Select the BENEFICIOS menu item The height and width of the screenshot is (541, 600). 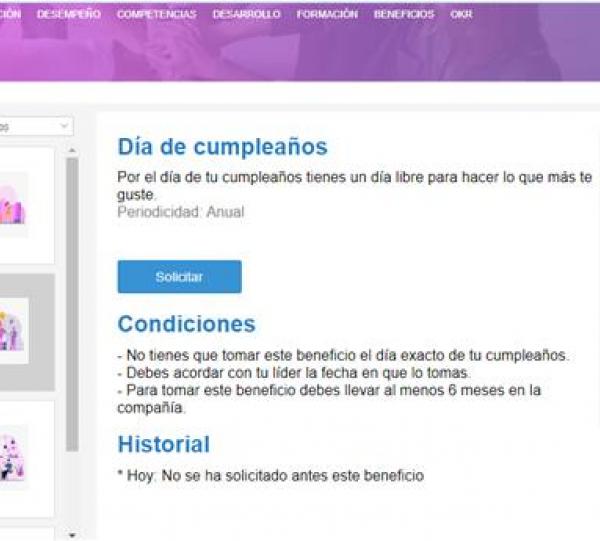coord(404,14)
